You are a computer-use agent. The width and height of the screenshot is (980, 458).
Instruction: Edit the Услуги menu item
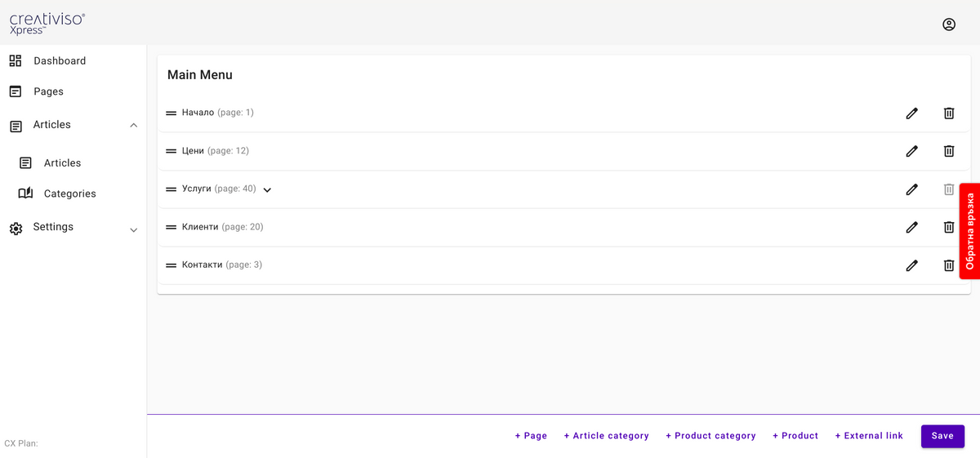(911, 189)
